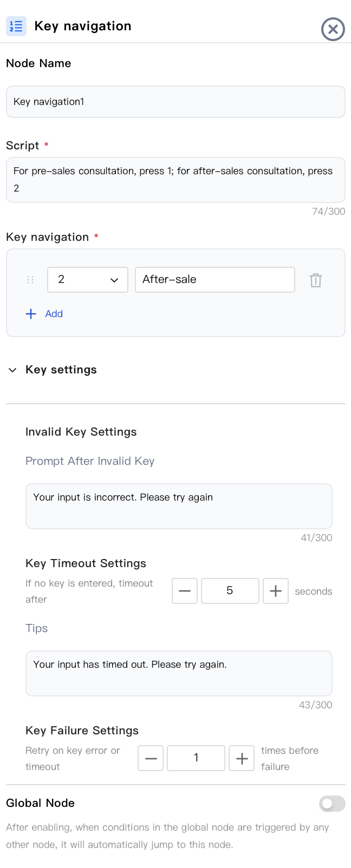Increase retry times before failure
This screenshot has height=868, width=351.
(x=242, y=758)
